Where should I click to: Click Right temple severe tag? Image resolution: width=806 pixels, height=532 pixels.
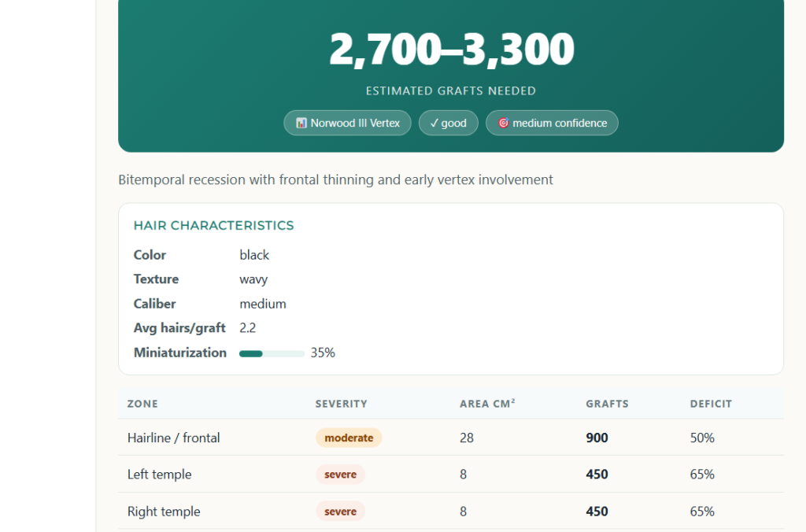click(x=340, y=512)
